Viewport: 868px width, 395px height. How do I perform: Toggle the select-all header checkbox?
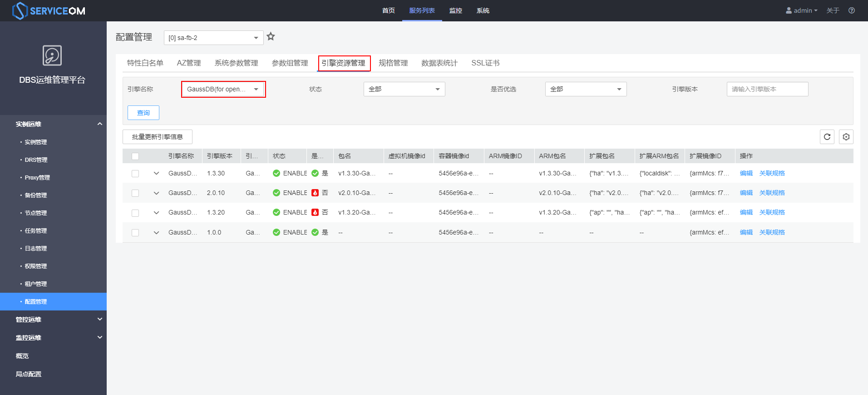135,156
